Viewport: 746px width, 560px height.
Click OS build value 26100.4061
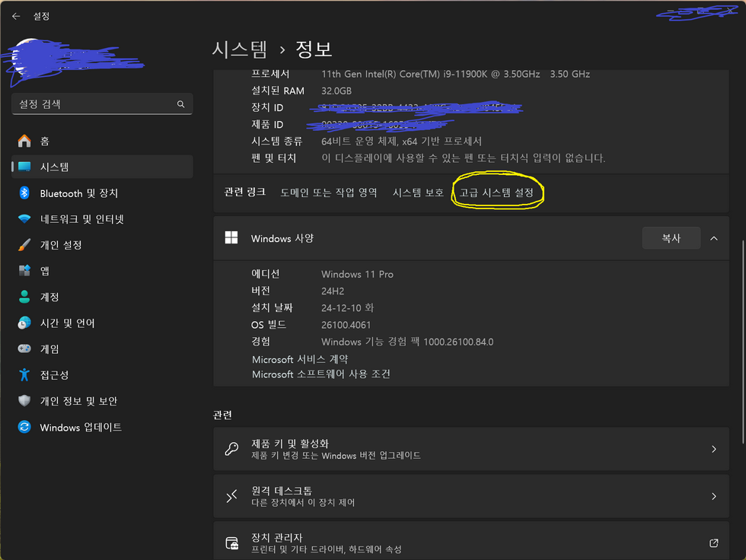(x=346, y=325)
